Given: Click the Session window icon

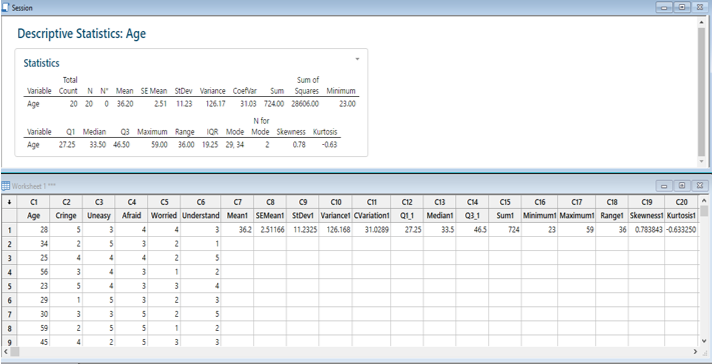Looking at the screenshot, I should tap(6, 8).
